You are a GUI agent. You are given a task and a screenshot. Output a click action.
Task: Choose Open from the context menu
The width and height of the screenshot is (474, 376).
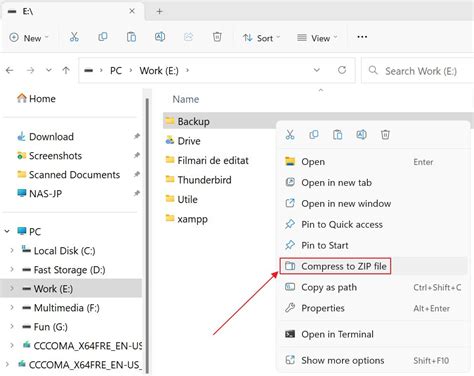coord(373,162)
